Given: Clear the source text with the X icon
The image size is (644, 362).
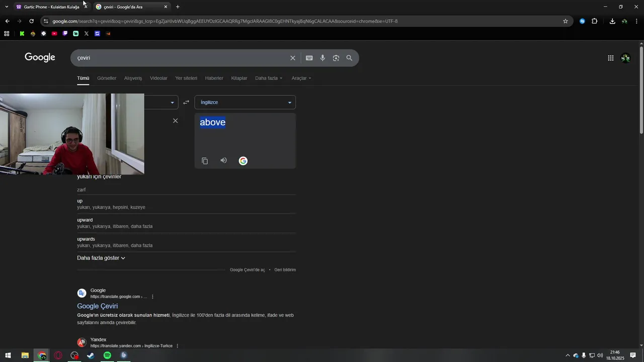Looking at the screenshot, I should [175, 121].
